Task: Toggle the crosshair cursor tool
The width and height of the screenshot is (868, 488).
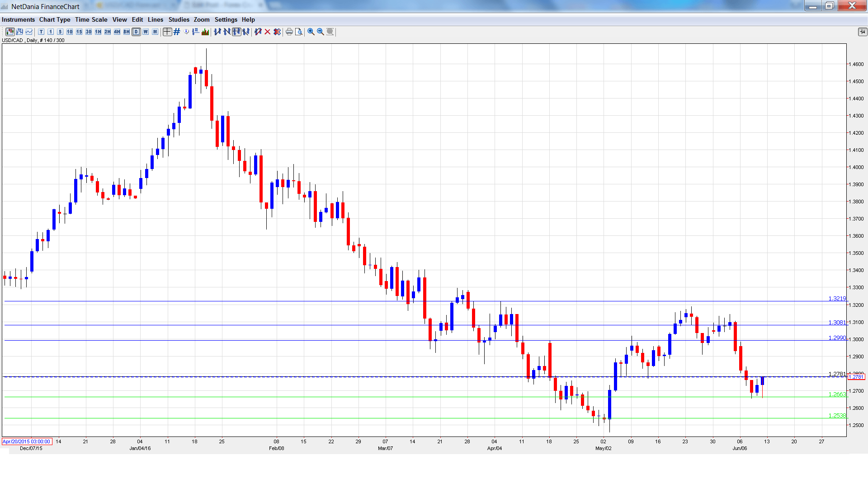Action: click(x=167, y=32)
